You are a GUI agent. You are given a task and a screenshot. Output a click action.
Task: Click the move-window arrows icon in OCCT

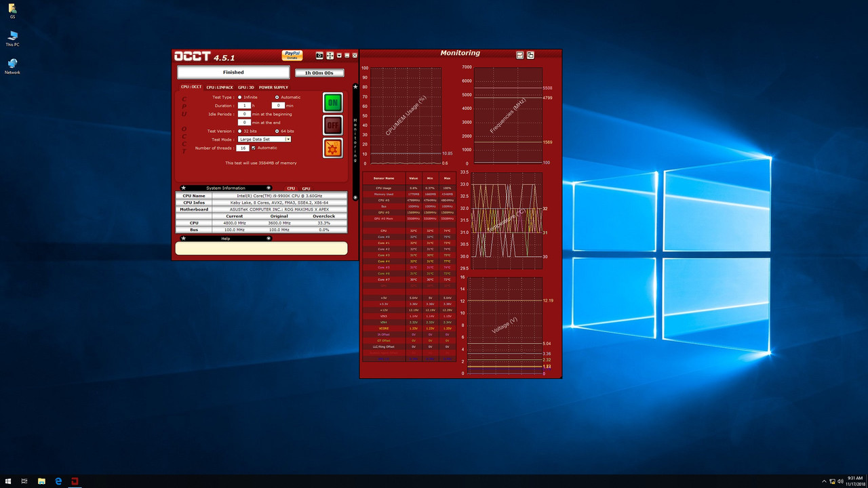(330, 56)
